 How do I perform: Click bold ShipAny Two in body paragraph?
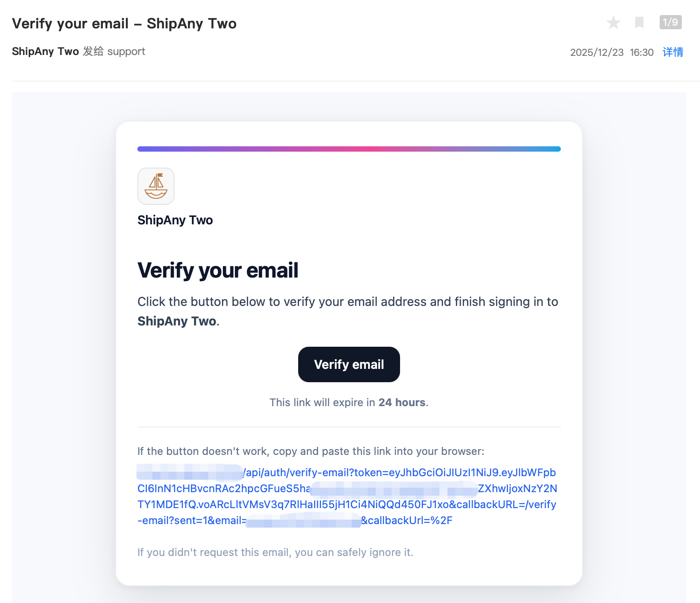click(x=177, y=321)
